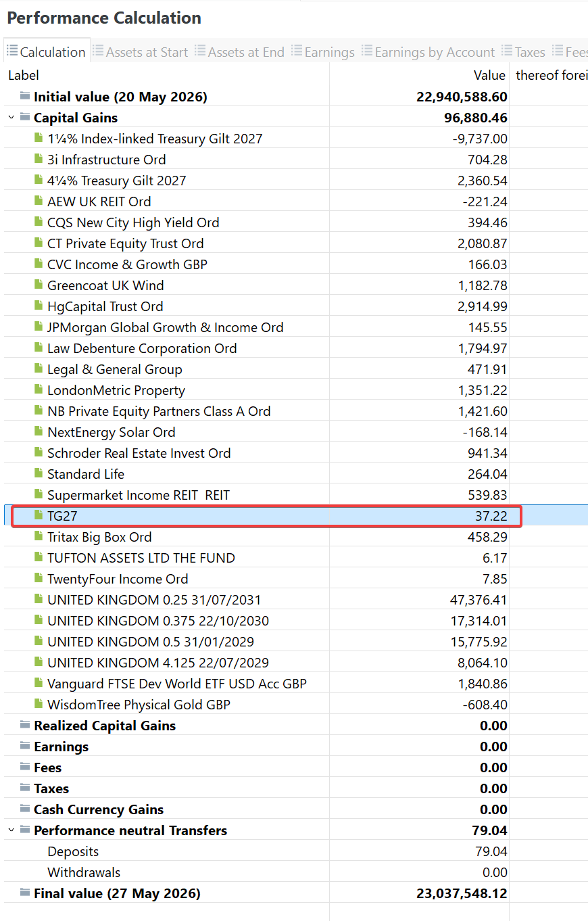The width and height of the screenshot is (588, 921).
Task: Click the NextEnergy Solar Ord icon
Action: [39, 431]
